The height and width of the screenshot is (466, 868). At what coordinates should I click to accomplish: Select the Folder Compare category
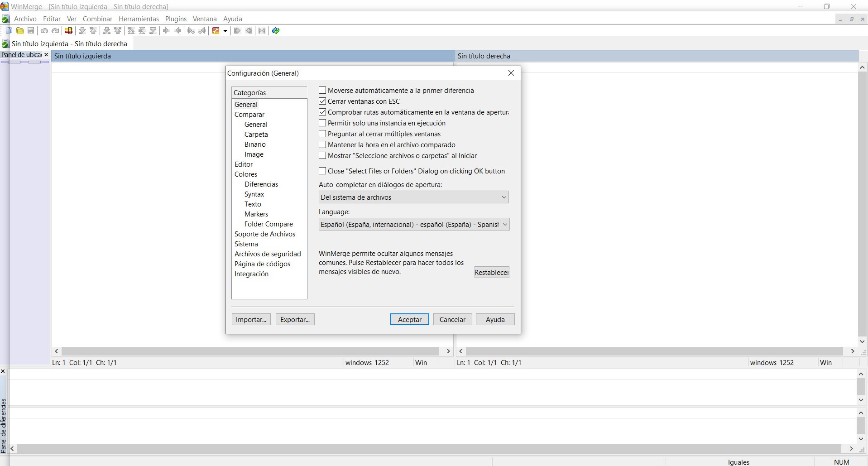[x=269, y=224]
